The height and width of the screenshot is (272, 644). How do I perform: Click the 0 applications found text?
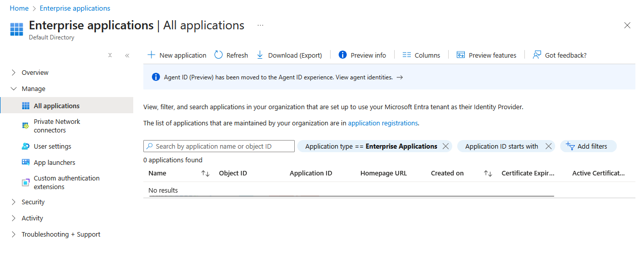click(x=173, y=160)
